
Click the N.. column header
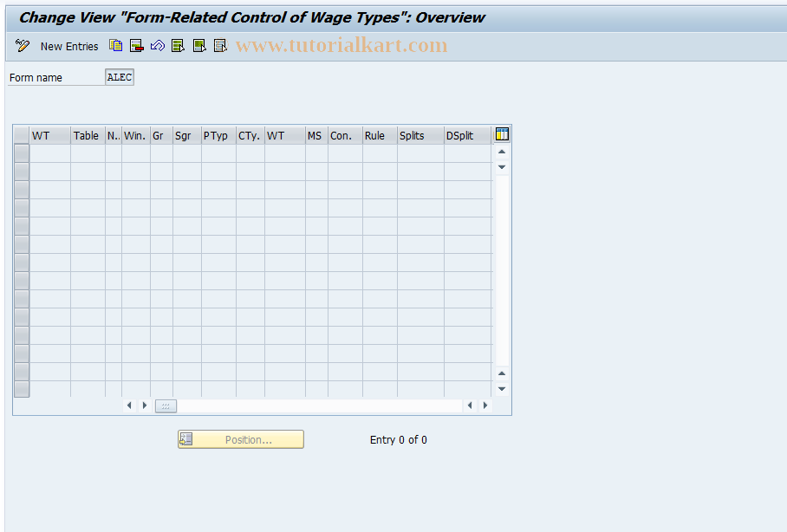[x=114, y=135]
